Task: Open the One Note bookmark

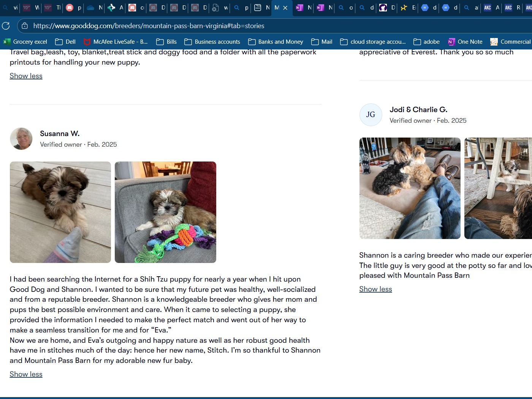Action: click(x=465, y=42)
